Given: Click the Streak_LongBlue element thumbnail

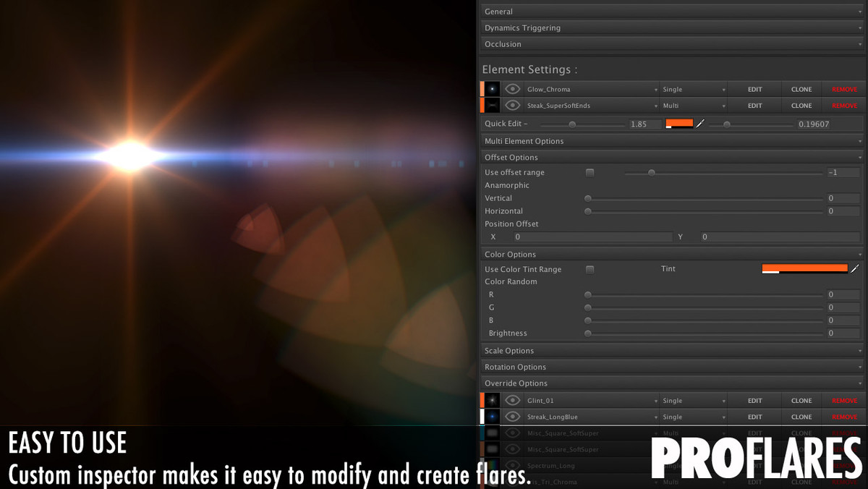Looking at the screenshot, I should point(493,417).
